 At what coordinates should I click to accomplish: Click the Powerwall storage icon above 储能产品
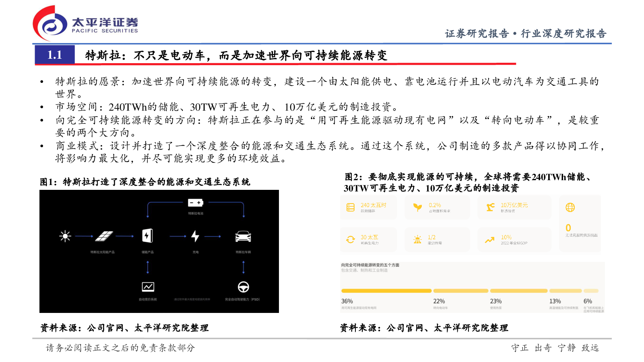click(x=147, y=236)
